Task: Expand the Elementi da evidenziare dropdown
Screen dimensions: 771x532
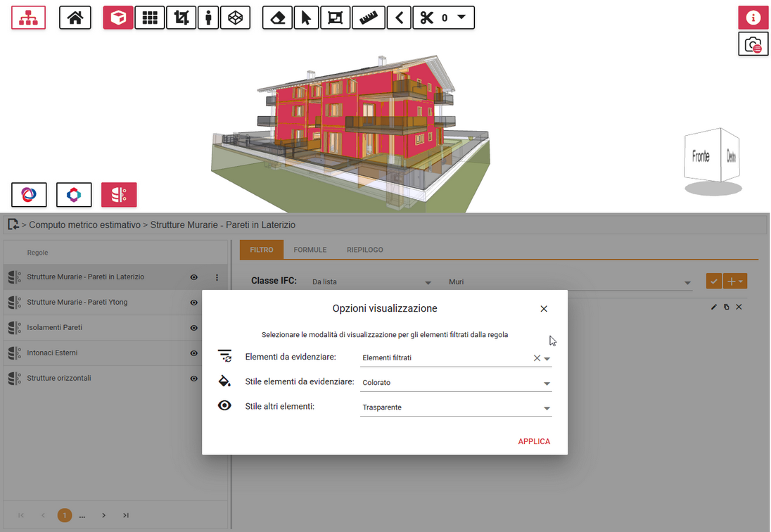Action: pyautogui.click(x=547, y=358)
